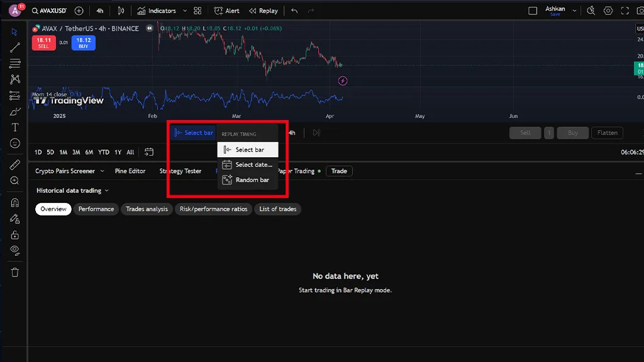Screen dimensions: 644x362
Task: Select the 6M time range
Action: [x=89, y=152]
